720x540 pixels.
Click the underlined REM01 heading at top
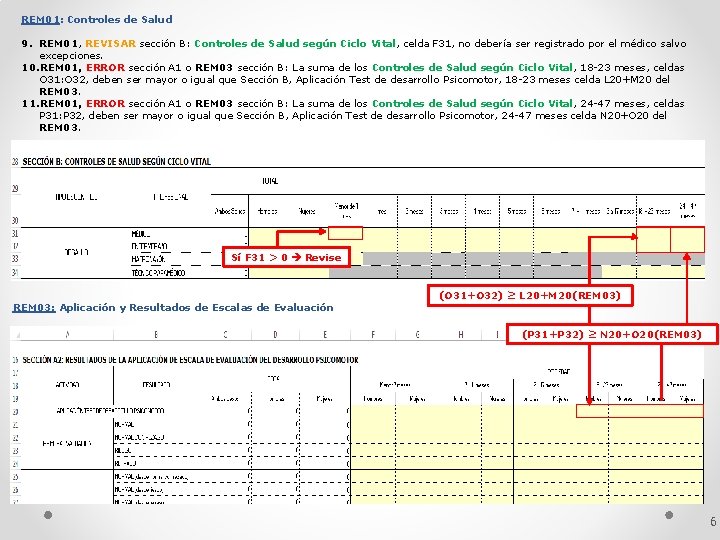click(40, 19)
